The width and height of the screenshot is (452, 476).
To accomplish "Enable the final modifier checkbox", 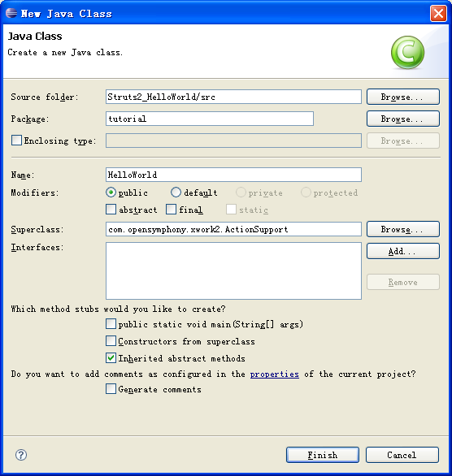I will point(171,210).
